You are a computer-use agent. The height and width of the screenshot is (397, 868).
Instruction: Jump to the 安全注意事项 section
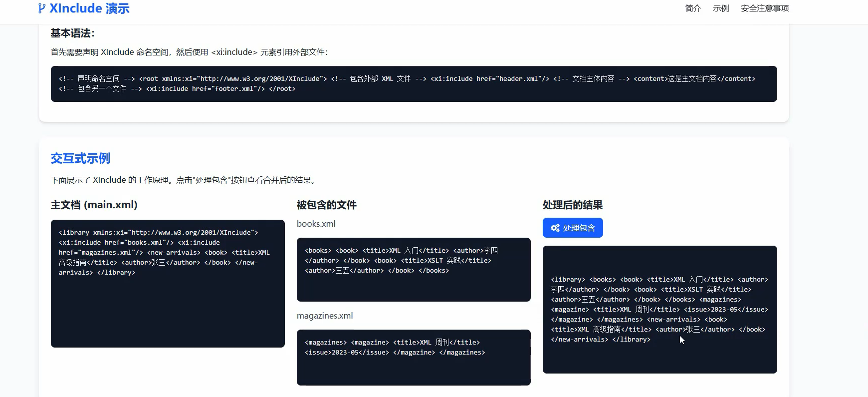click(765, 8)
